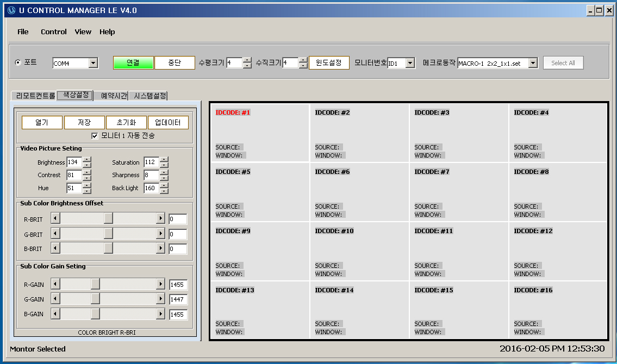Open the View menu

point(83,32)
